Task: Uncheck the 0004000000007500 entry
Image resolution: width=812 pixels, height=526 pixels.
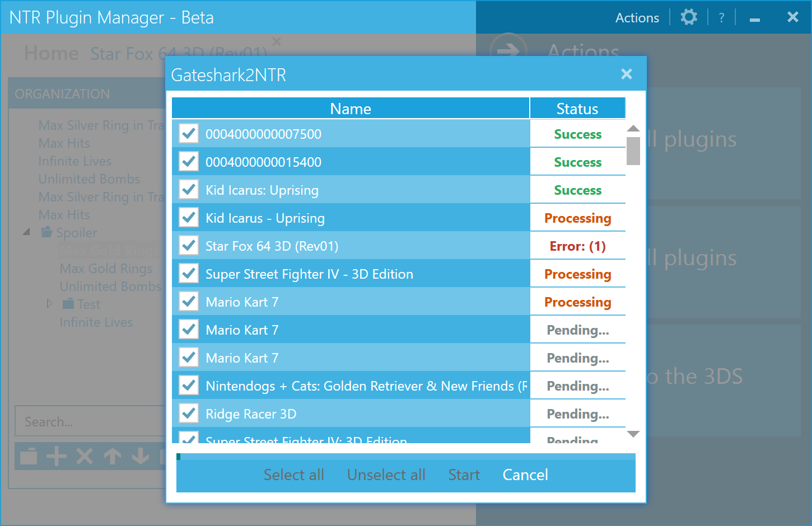Action: pyautogui.click(x=189, y=133)
